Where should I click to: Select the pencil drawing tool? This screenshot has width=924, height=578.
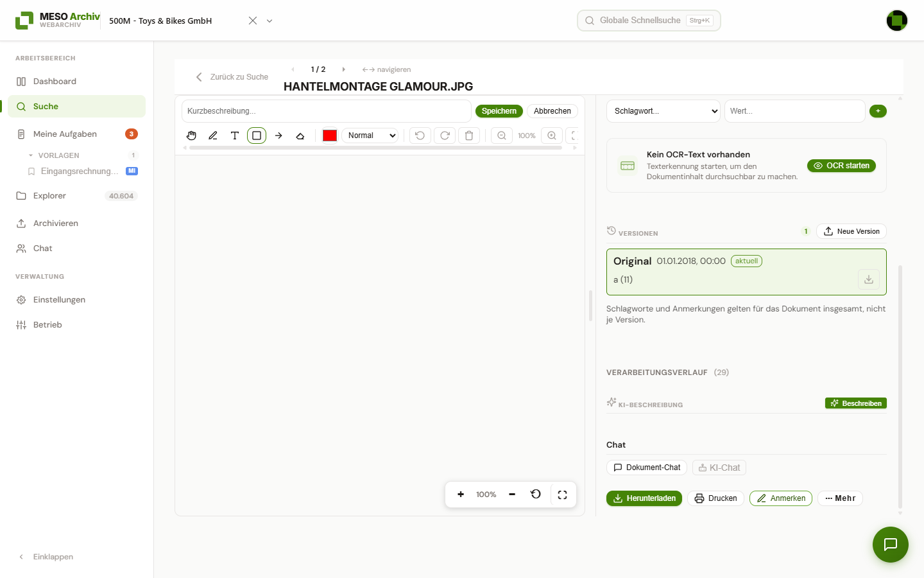[x=213, y=136]
